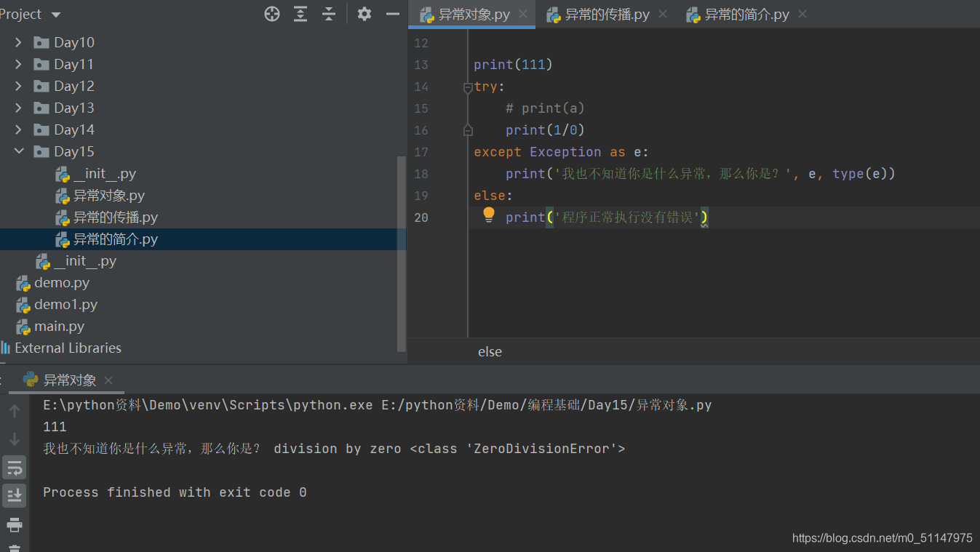Open 异常对象.py in the project tree

pyautogui.click(x=109, y=196)
